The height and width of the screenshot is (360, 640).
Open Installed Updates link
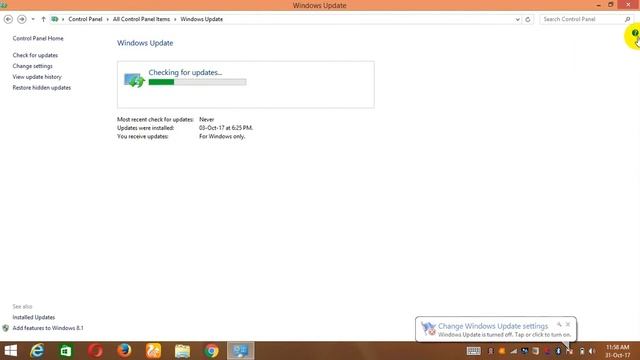click(x=33, y=317)
